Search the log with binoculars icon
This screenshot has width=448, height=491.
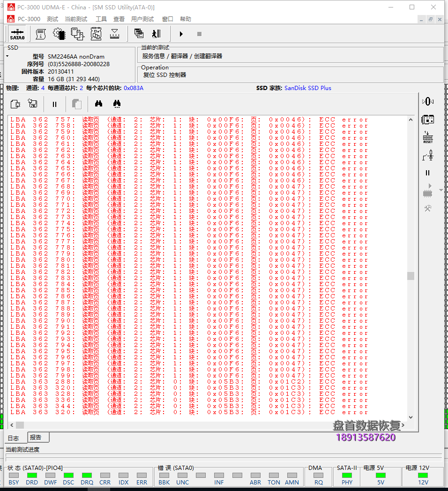point(98,104)
